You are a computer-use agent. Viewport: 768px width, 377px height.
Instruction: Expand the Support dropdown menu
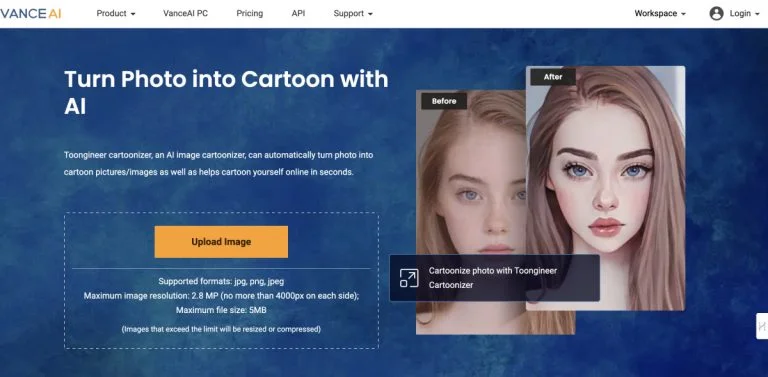coord(353,14)
